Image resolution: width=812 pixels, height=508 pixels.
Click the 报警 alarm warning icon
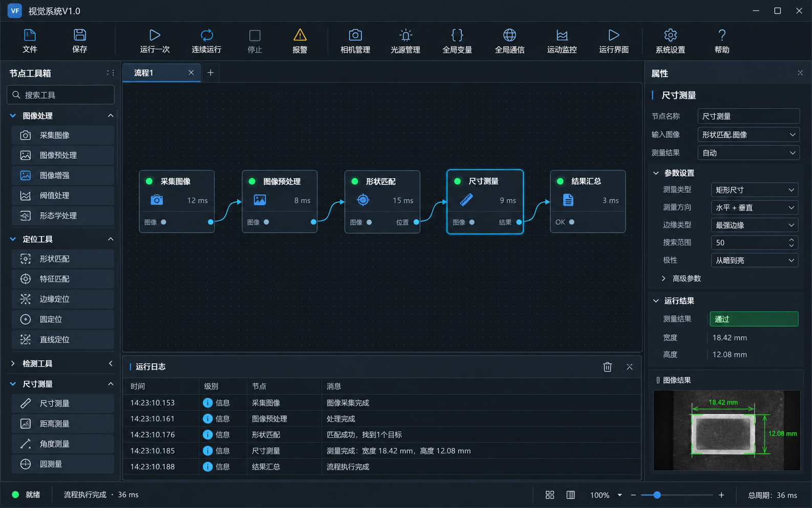300,35
